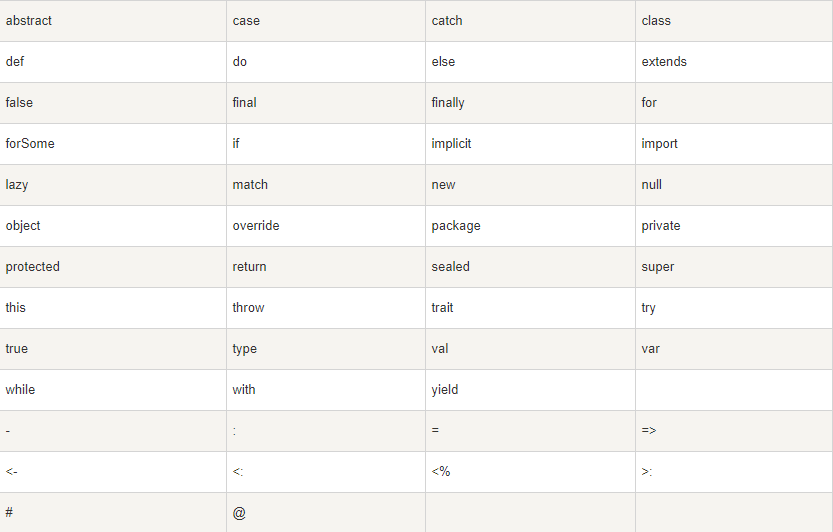833x532 pixels.
Task: Select the 'implicit' keyword
Action: pyautogui.click(x=451, y=144)
